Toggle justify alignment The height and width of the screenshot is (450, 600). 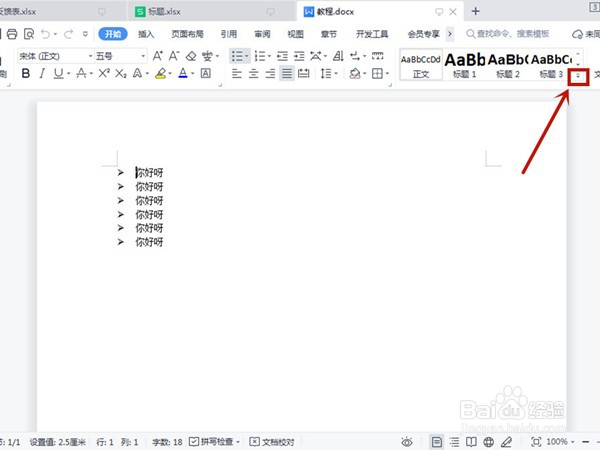click(x=287, y=73)
